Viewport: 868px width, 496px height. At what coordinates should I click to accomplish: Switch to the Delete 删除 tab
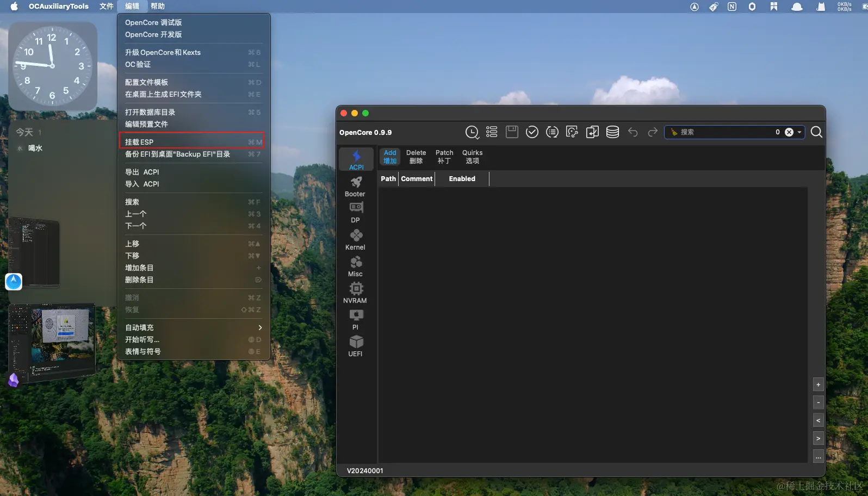(416, 157)
